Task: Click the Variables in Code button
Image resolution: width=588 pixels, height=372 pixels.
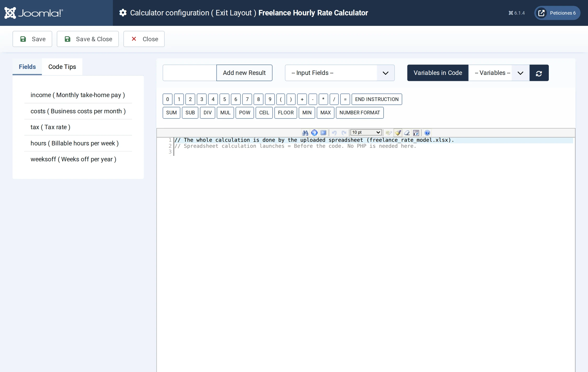Action: [x=438, y=73]
